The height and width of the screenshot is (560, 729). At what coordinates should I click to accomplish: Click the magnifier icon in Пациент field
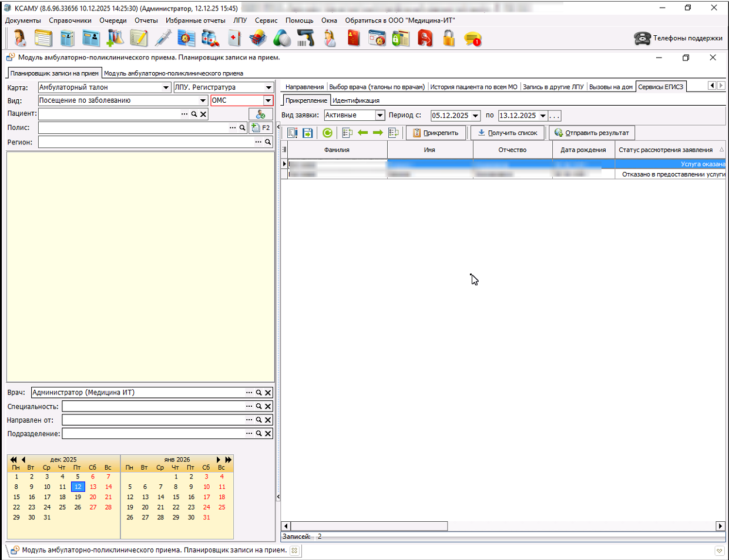click(194, 114)
